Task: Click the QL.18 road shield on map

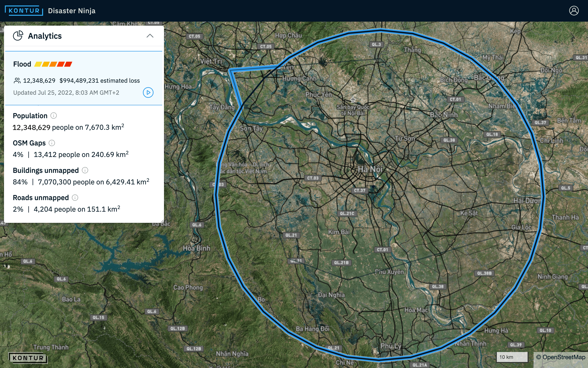Action: coord(492,134)
